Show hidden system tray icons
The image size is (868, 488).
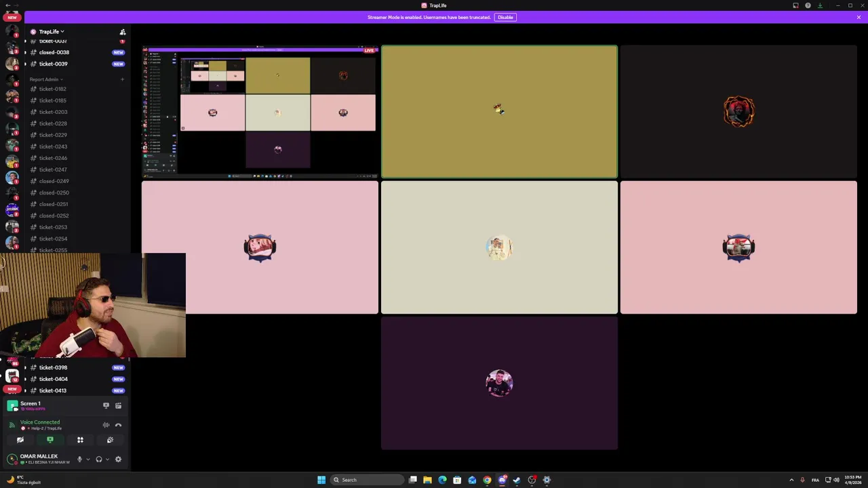coord(791,480)
